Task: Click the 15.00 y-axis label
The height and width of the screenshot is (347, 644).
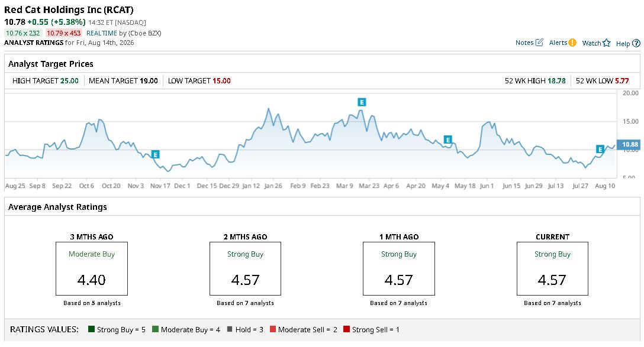Action: pyautogui.click(x=630, y=121)
